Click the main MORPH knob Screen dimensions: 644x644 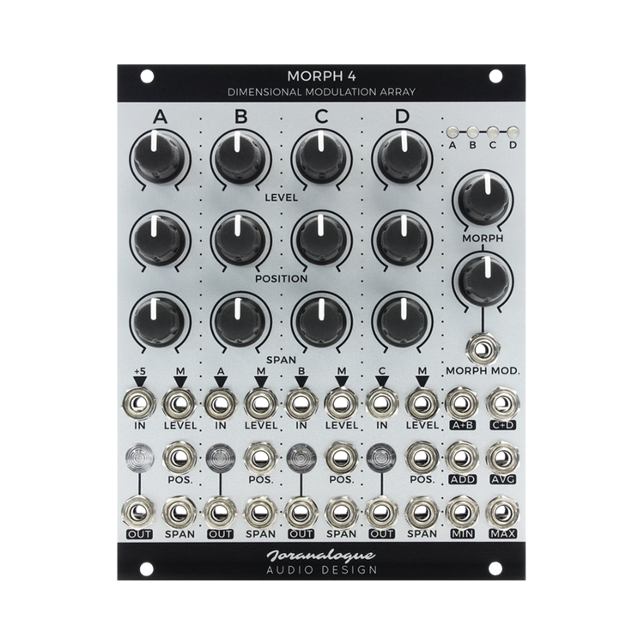[x=483, y=199]
